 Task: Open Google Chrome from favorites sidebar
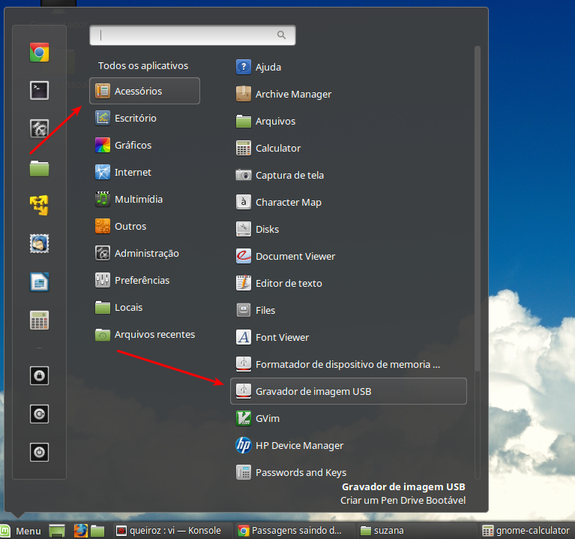click(39, 52)
